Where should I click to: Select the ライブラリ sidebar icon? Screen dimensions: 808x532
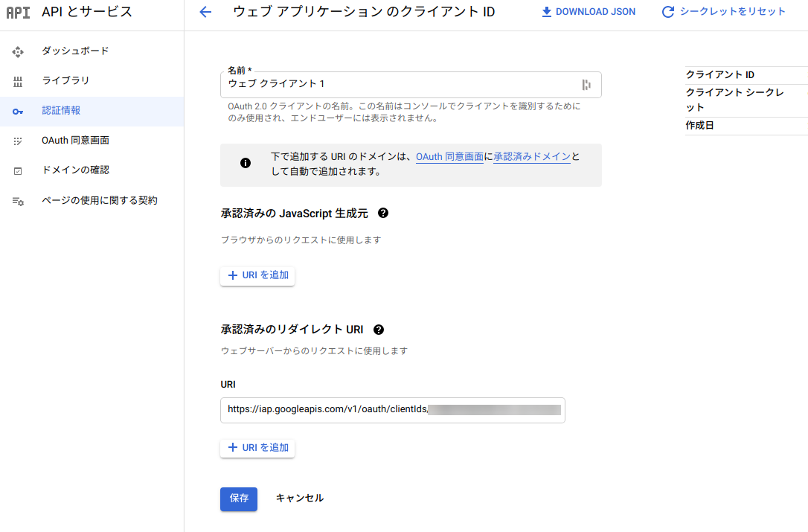click(17, 81)
